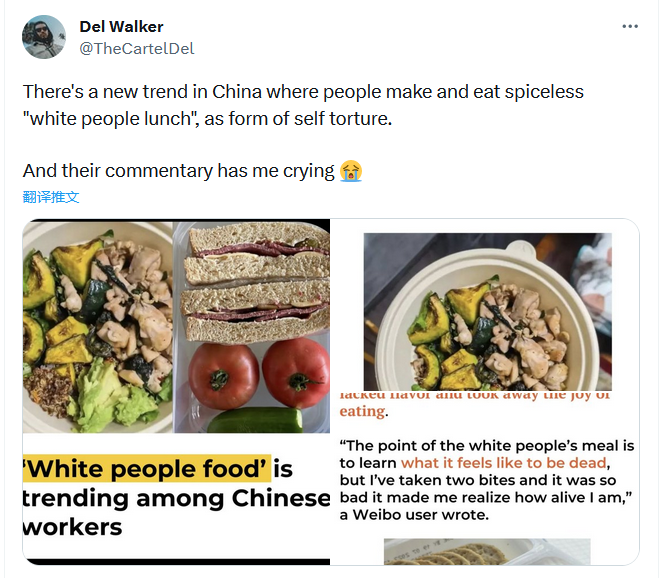Open the takeout bowl photo in right image
The image size is (668, 578).
click(487, 311)
